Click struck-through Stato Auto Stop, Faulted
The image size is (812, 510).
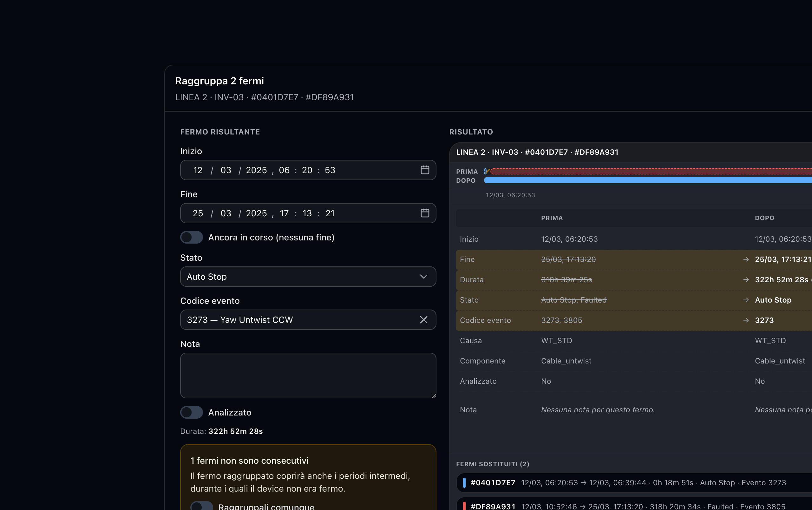[x=573, y=300]
